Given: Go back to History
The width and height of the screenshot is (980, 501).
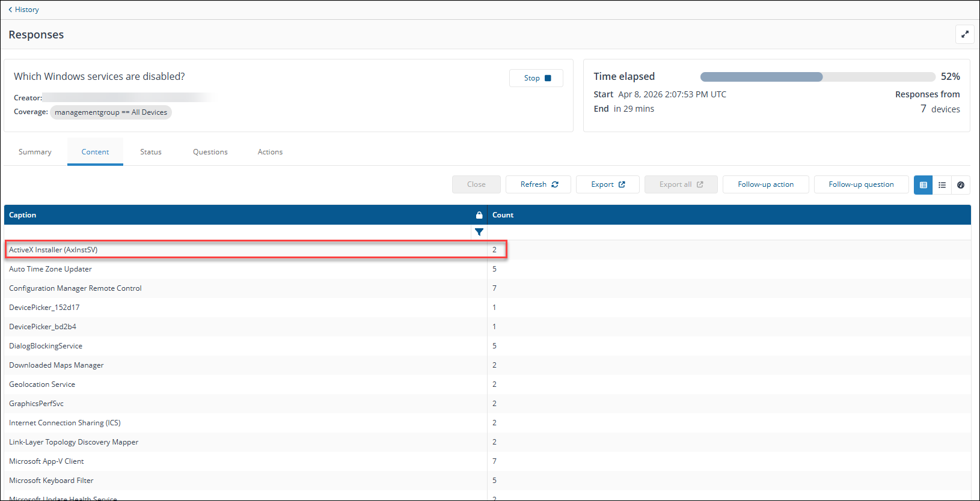Looking at the screenshot, I should pos(23,10).
